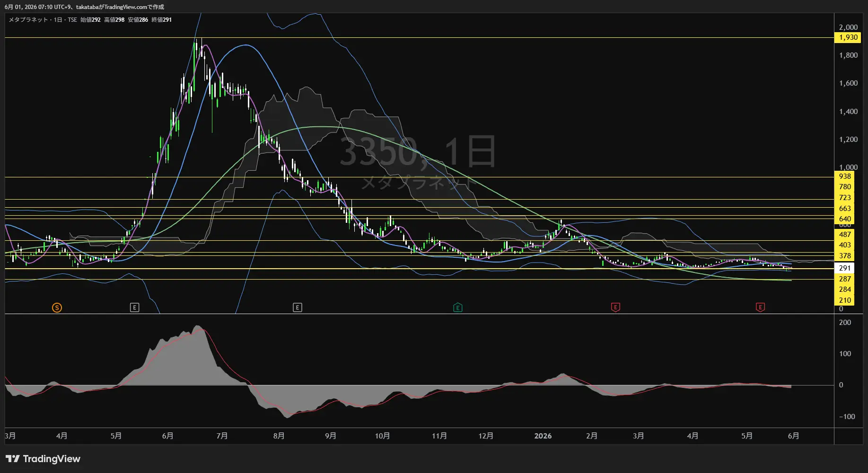Click the 2026 year label on time axis
The image size is (868, 473).
(543, 436)
